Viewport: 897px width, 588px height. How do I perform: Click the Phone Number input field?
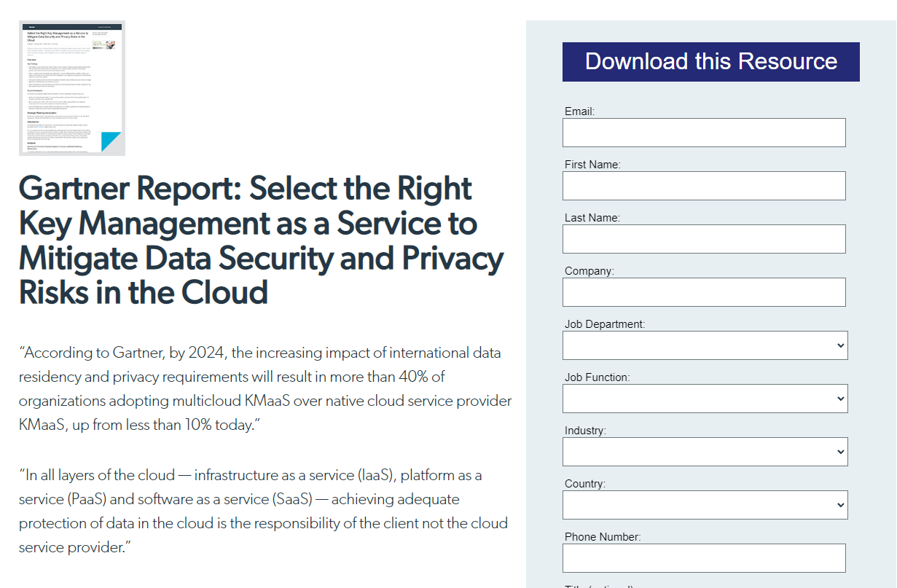pos(704,558)
